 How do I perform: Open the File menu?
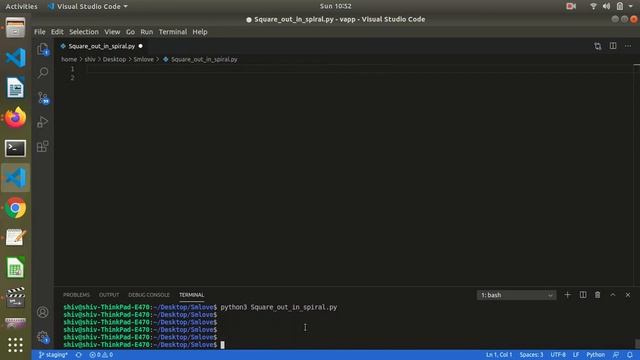coord(40,32)
